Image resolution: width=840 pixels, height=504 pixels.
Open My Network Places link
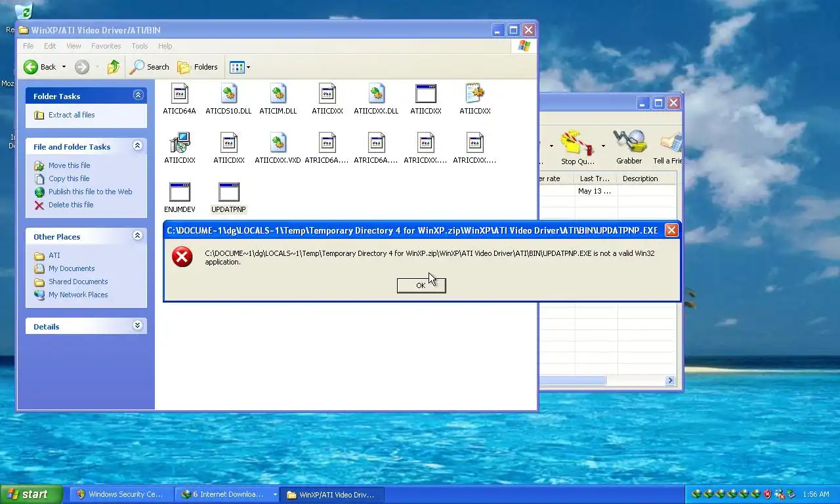(x=78, y=295)
